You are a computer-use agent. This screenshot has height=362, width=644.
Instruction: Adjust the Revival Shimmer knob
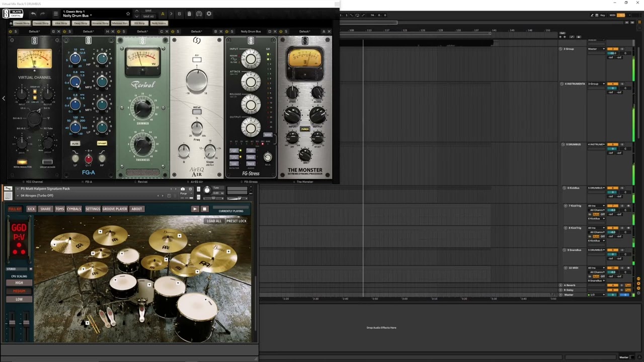(142, 108)
